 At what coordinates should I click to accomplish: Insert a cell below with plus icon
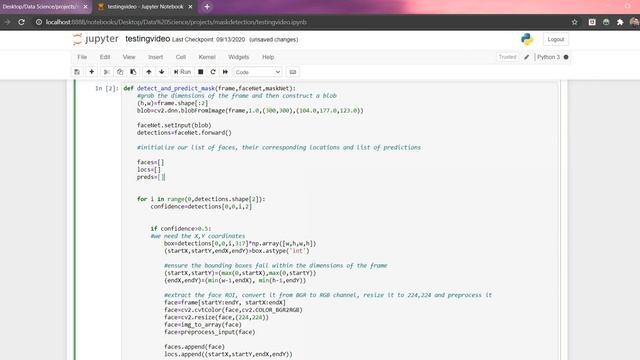click(91, 72)
